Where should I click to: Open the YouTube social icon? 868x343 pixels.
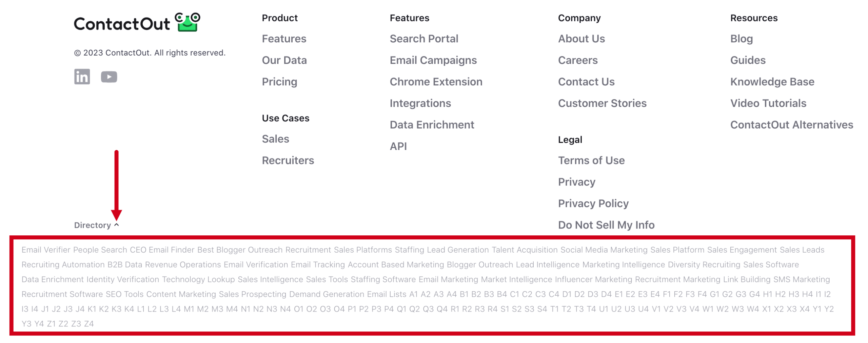coord(109,77)
